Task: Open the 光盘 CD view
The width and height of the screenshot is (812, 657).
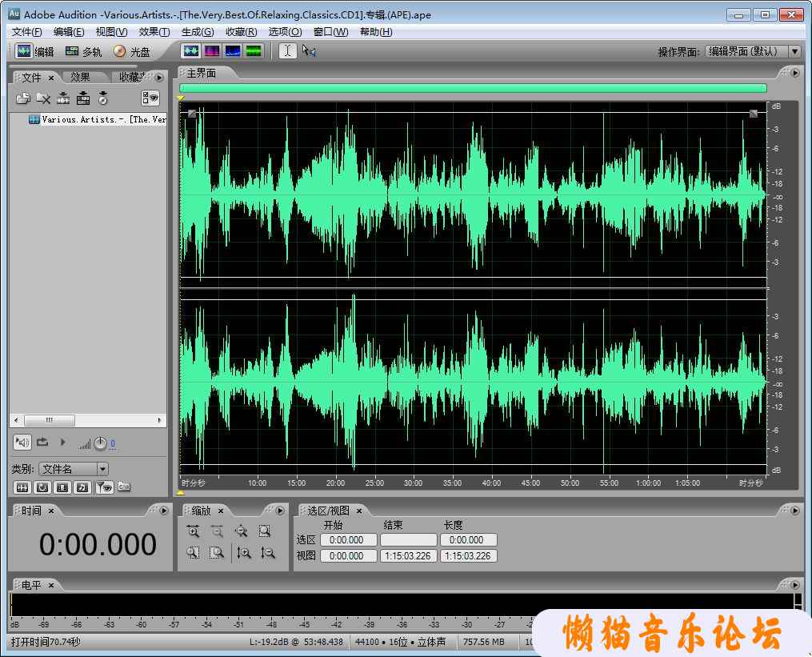Action: click(132, 51)
